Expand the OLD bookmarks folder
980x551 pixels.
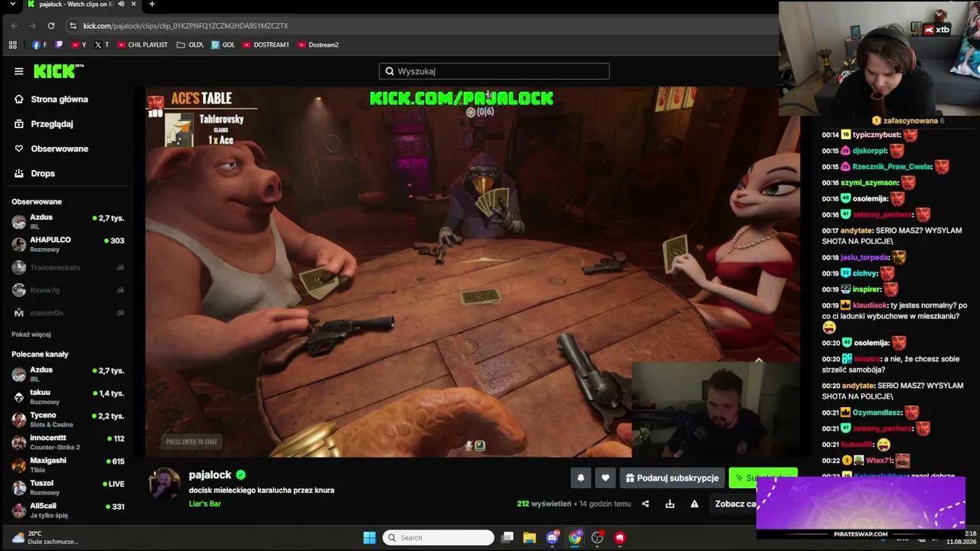tap(190, 45)
